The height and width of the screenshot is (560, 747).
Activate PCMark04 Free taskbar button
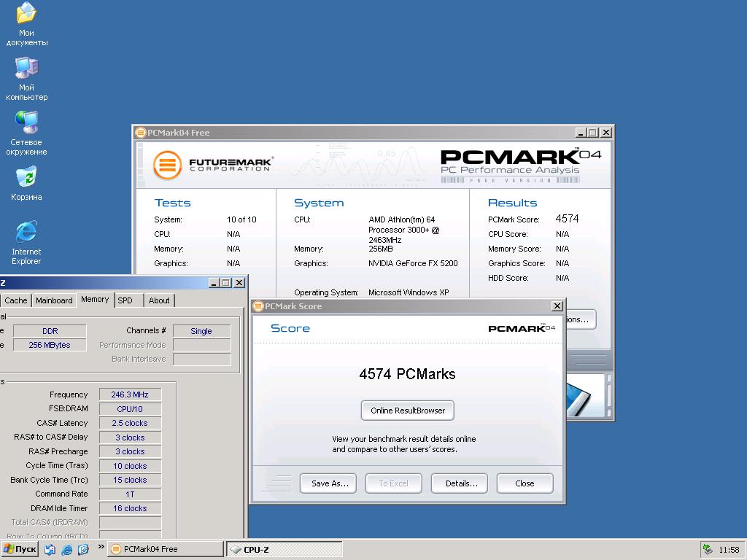tap(166, 549)
